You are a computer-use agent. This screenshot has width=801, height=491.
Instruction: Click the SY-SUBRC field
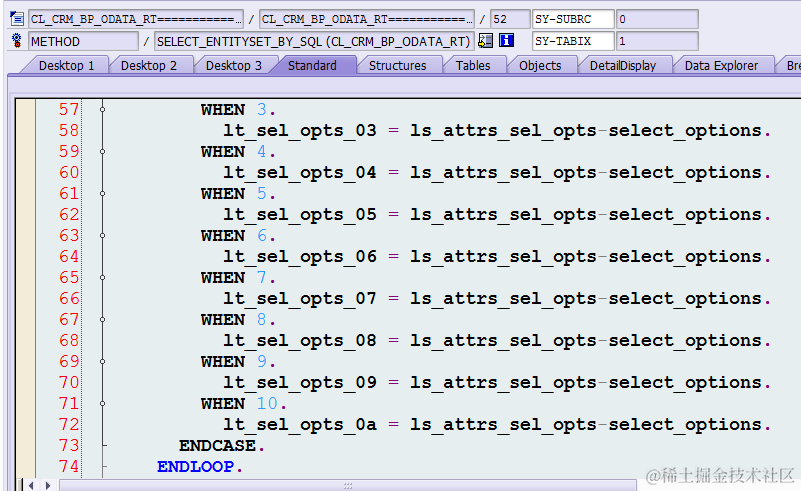coord(573,19)
